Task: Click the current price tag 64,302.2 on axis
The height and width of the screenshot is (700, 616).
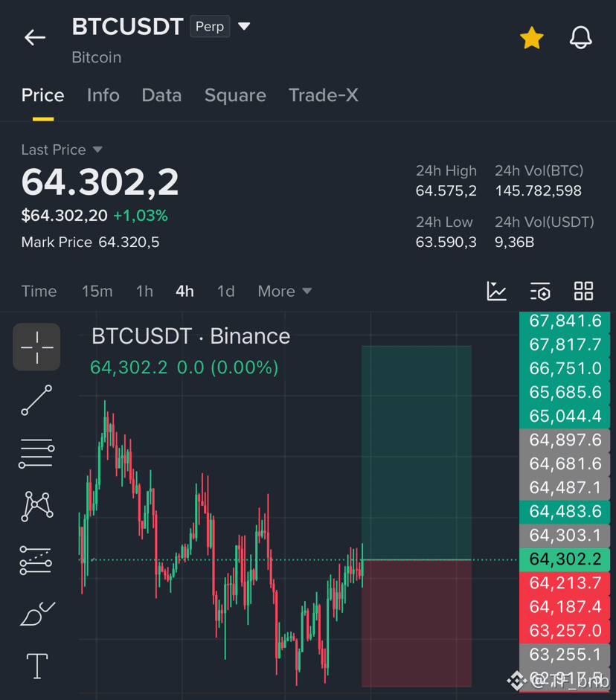Action: (565, 559)
